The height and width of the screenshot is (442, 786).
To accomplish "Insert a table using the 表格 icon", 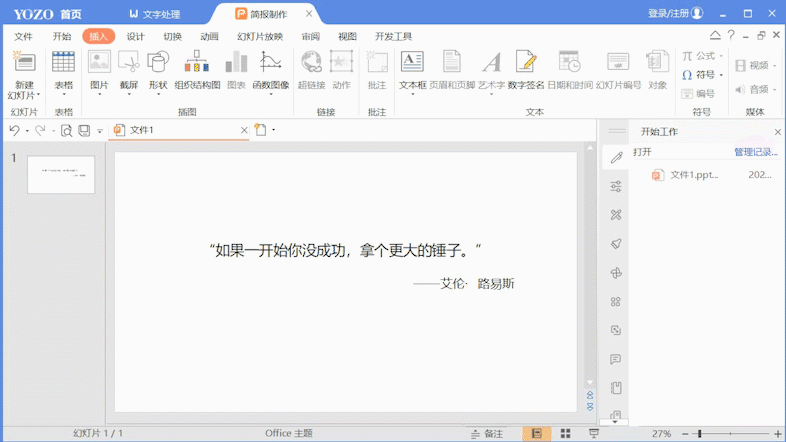I will [64, 62].
